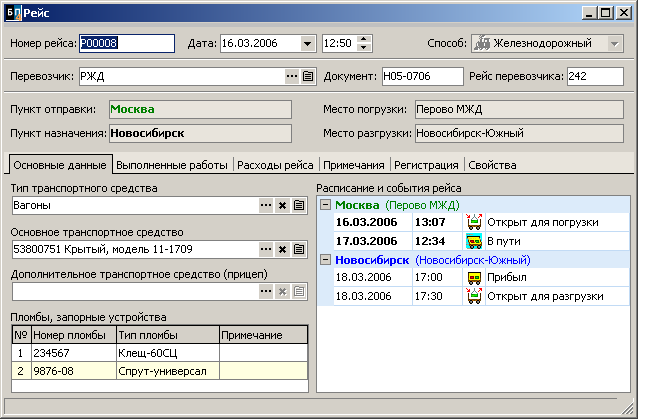Open the date dropdown calendar
The height and width of the screenshot is (419, 646).
pyautogui.click(x=306, y=43)
